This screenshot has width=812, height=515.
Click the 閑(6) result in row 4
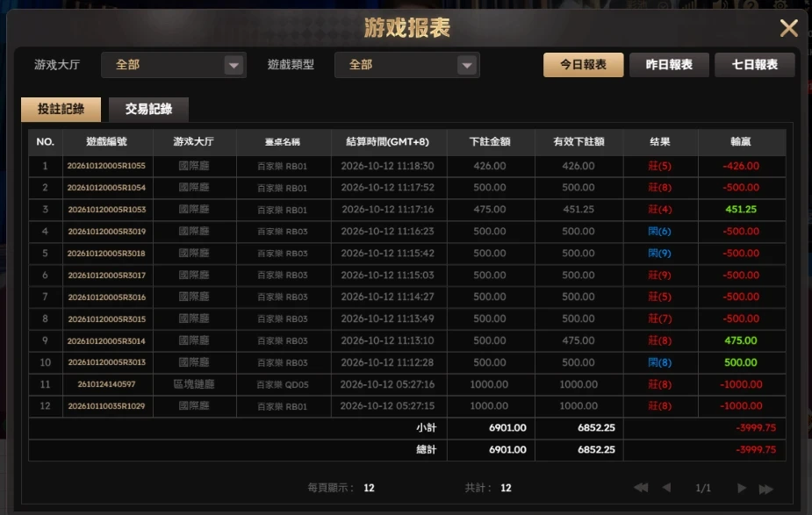[x=660, y=232]
